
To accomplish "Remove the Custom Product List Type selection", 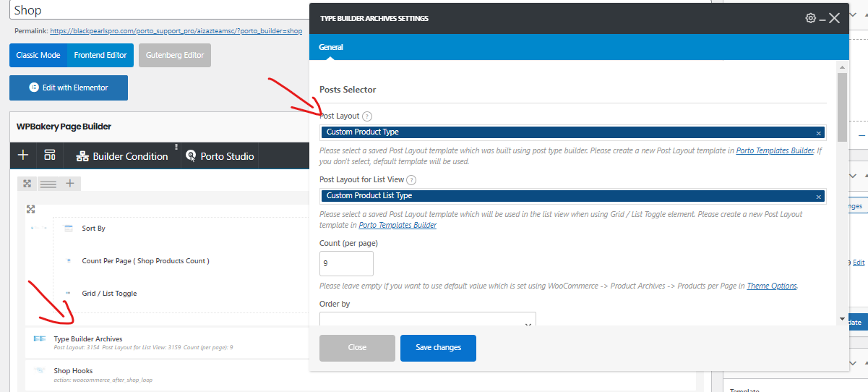I will point(818,197).
